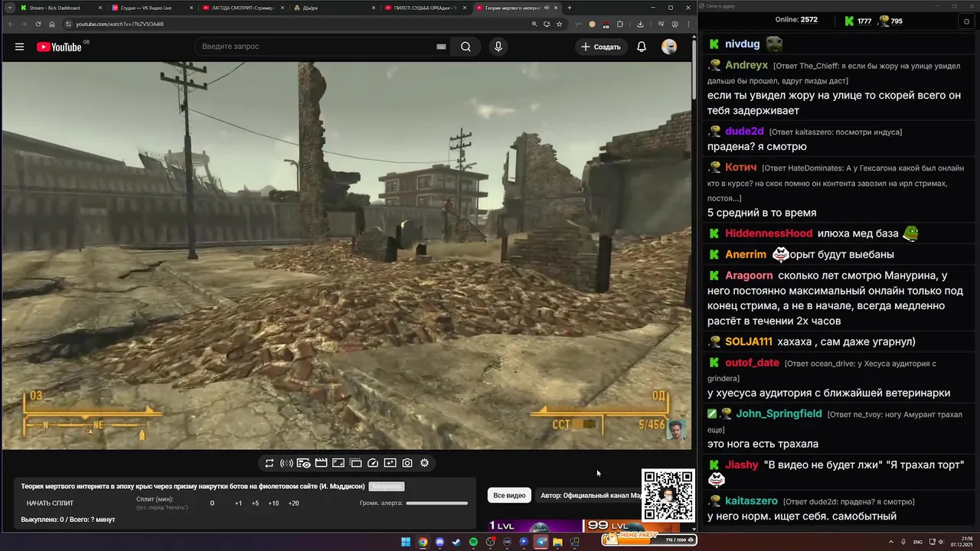Open the extensions puzzle icon
Viewport: 980px width, 551px height.
click(x=619, y=24)
